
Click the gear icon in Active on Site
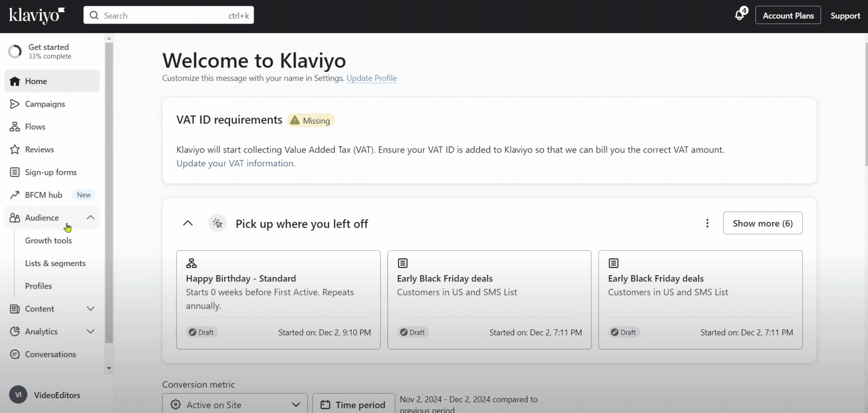point(176,404)
